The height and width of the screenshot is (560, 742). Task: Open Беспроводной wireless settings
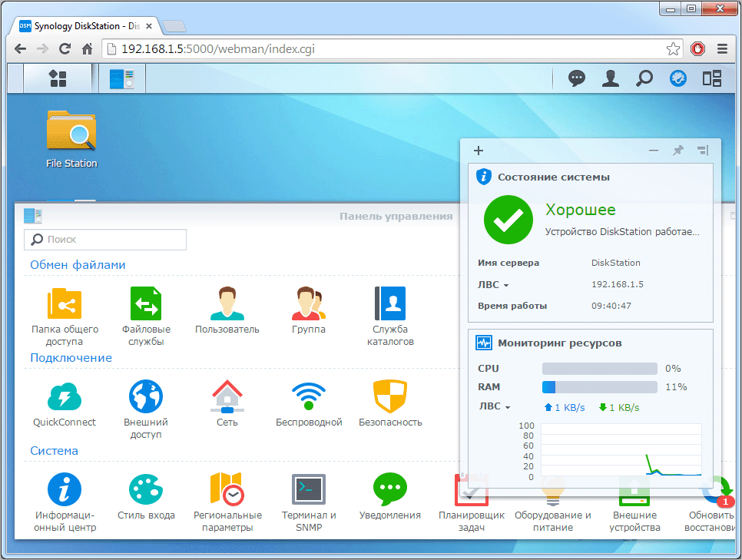(309, 403)
